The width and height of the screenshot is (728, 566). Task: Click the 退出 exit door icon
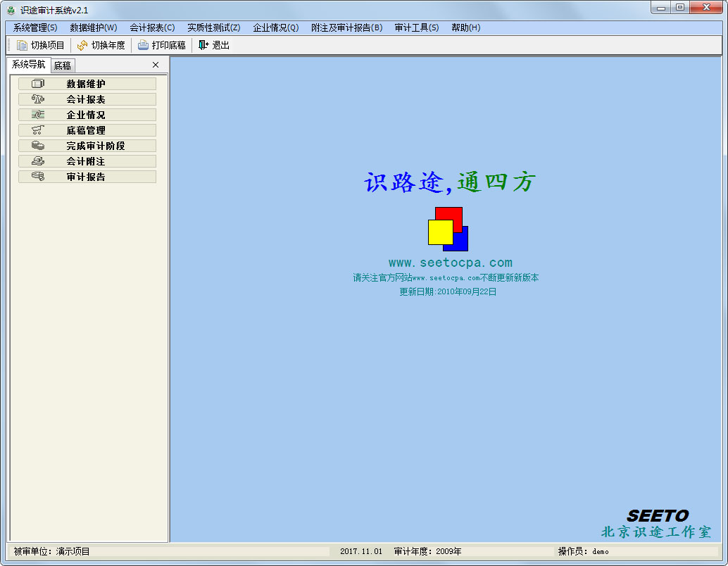(x=203, y=45)
